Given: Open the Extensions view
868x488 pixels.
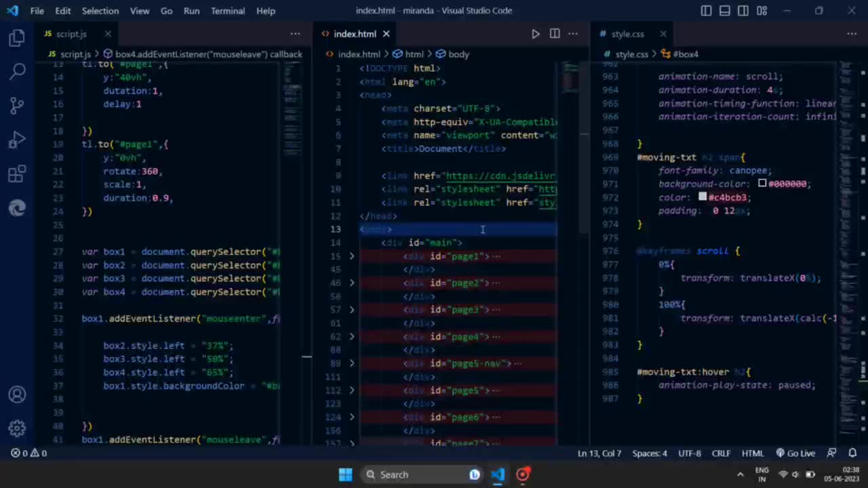Looking at the screenshot, I should [17, 174].
